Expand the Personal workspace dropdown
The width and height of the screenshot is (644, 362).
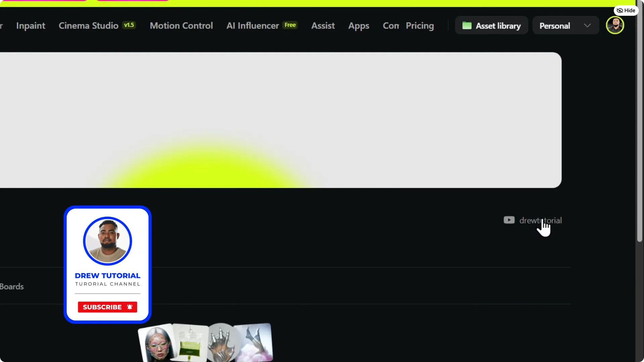pos(566,25)
